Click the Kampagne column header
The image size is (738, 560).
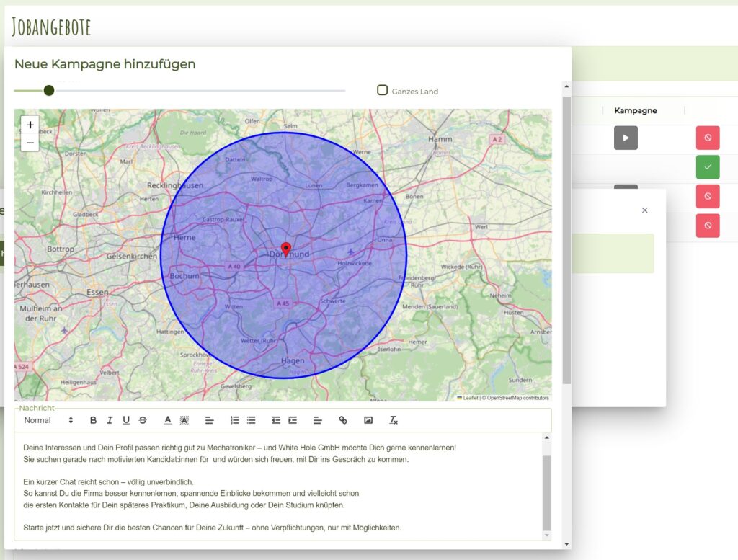(x=635, y=110)
